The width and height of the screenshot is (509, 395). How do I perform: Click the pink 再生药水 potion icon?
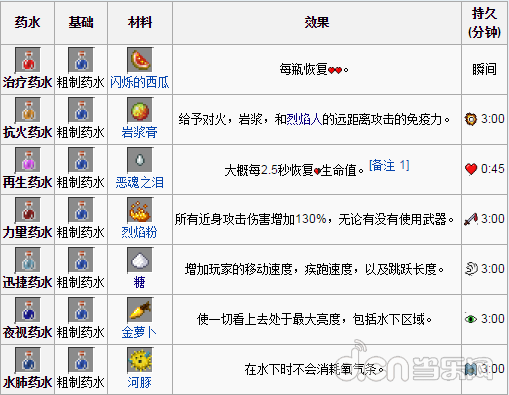(x=28, y=160)
